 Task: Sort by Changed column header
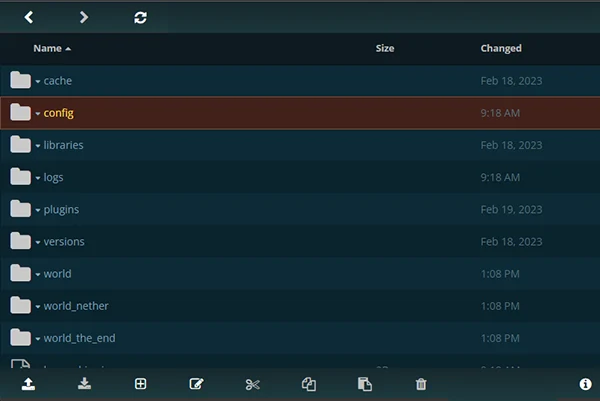coord(501,48)
